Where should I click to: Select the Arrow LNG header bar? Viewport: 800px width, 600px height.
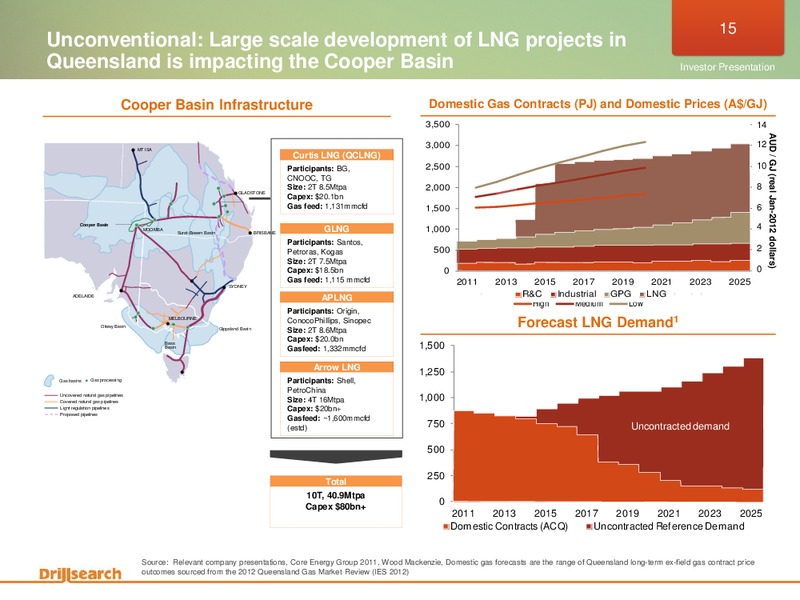click(336, 367)
